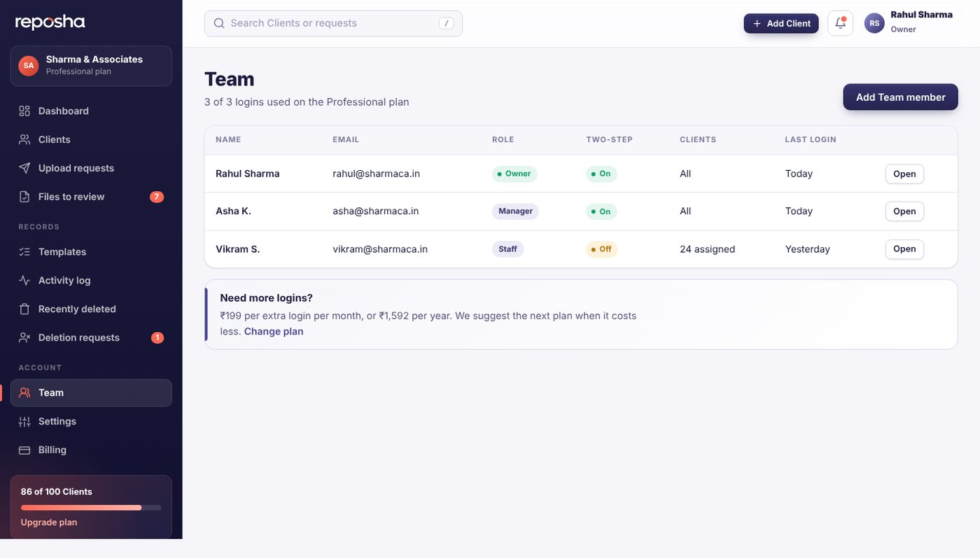Click the Change plan link

click(x=274, y=331)
